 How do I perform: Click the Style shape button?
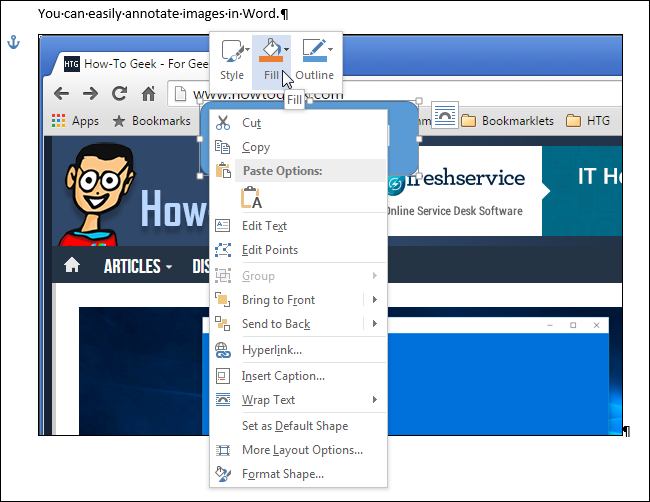click(232, 61)
